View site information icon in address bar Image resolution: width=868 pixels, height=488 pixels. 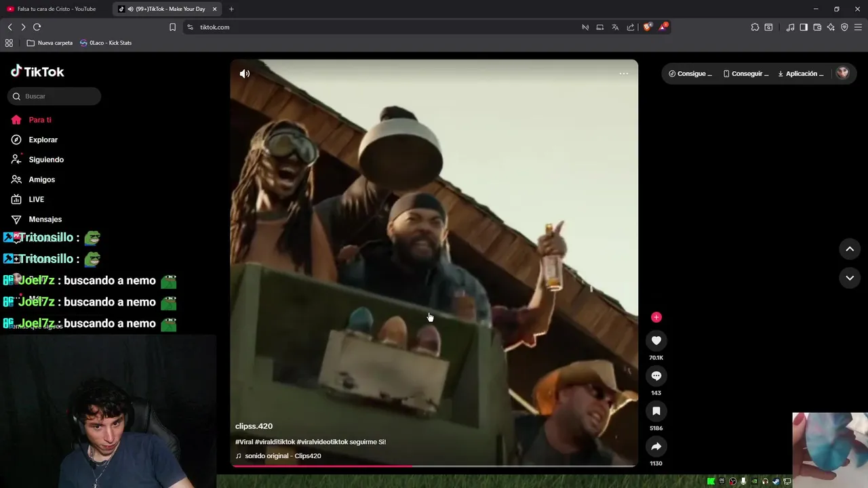(190, 27)
